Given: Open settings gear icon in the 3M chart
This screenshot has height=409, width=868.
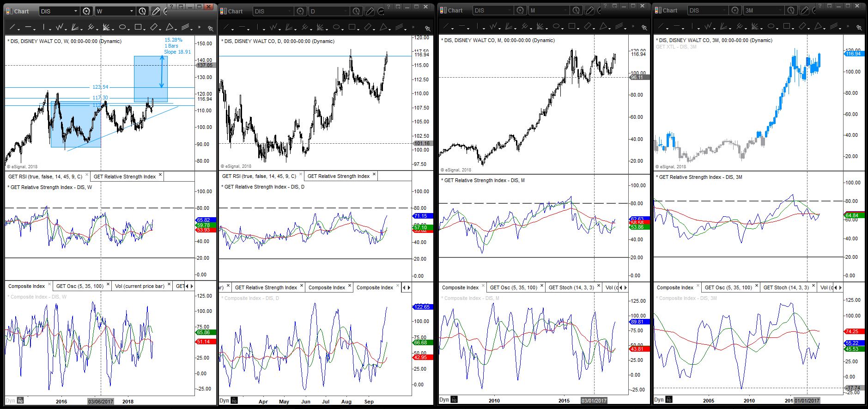Looking at the screenshot, I should point(735,10).
